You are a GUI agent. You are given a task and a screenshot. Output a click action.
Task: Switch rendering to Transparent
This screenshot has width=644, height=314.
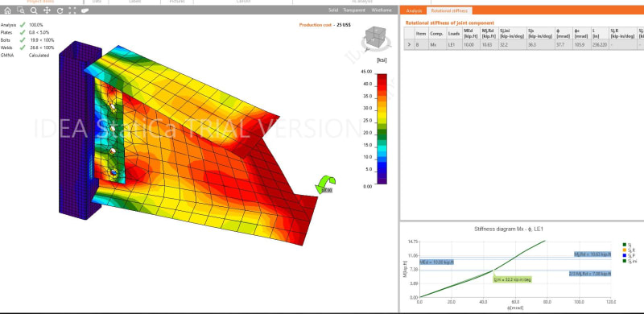pos(354,10)
